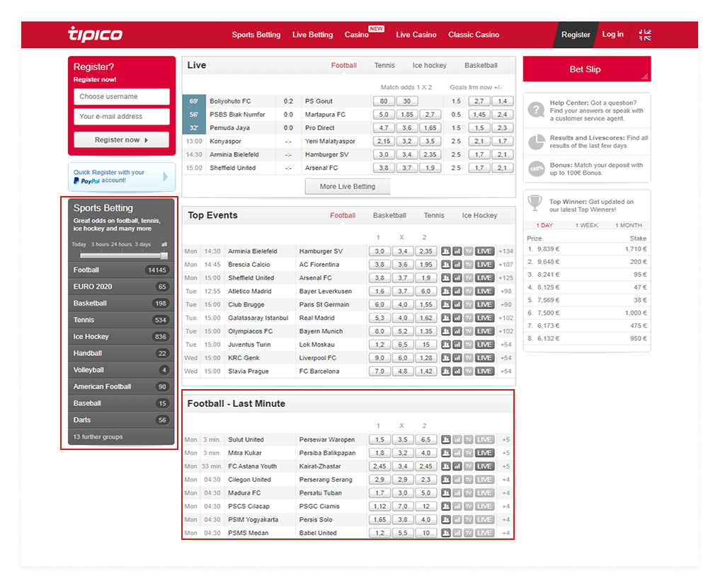Screen dimensions: 713x588
Task: Expand +98 more bets for Atletico Madrid
Action: [506, 292]
